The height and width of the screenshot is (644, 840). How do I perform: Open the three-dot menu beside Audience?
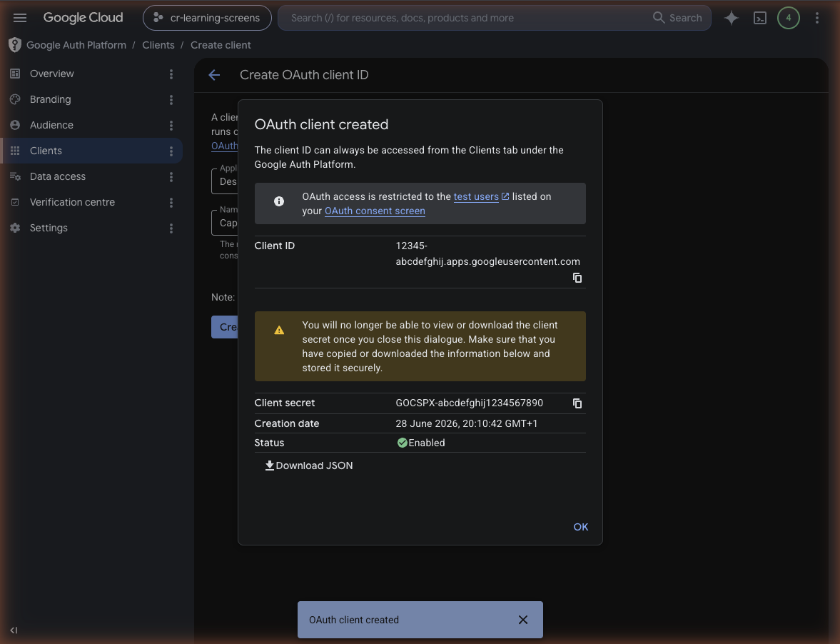tap(171, 126)
